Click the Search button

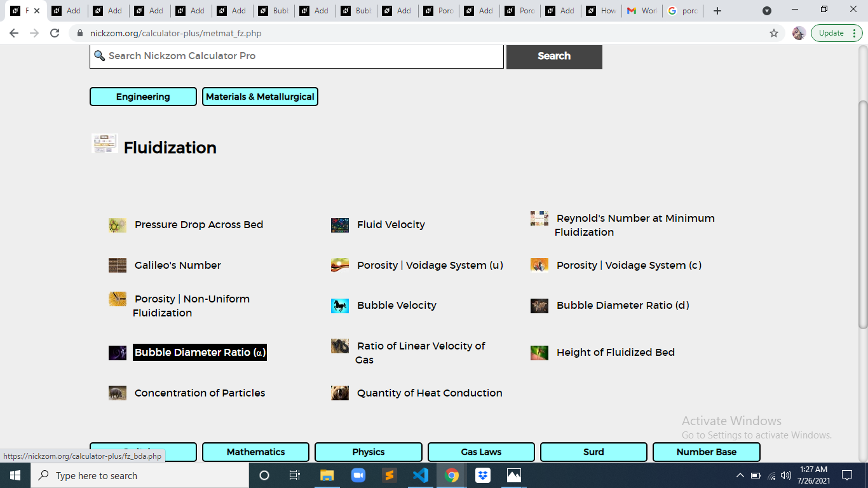point(554,56)
